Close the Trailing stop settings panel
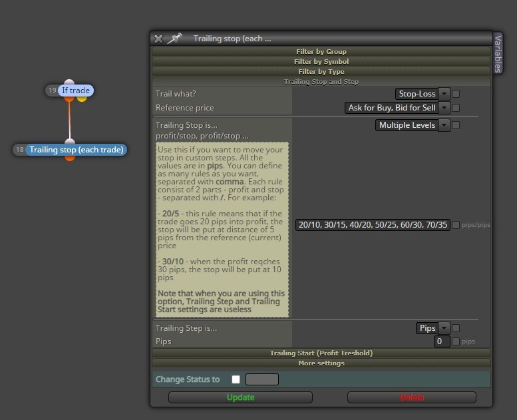The image size is (517, 420). (158, 39)
